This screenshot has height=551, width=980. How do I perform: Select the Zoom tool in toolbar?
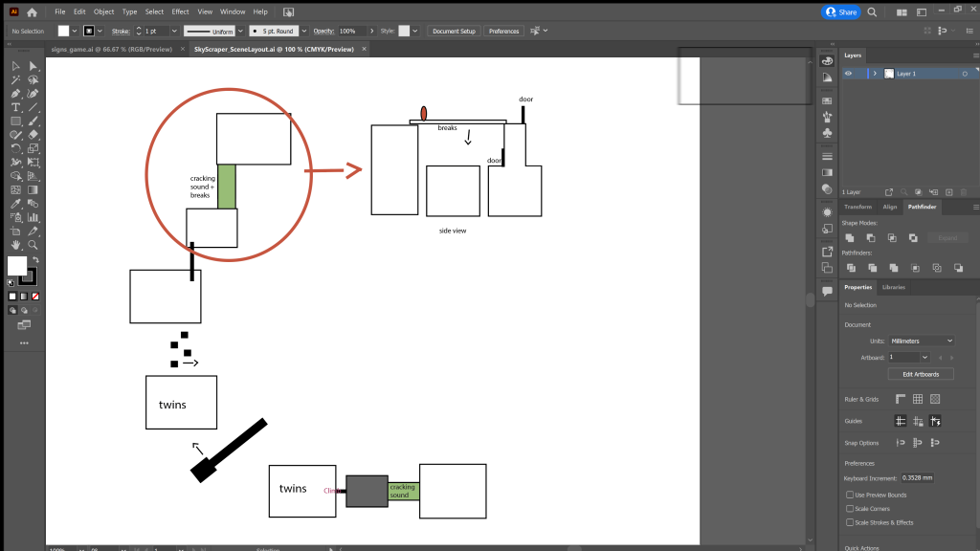pyautogui.click(x=33, y=245)
